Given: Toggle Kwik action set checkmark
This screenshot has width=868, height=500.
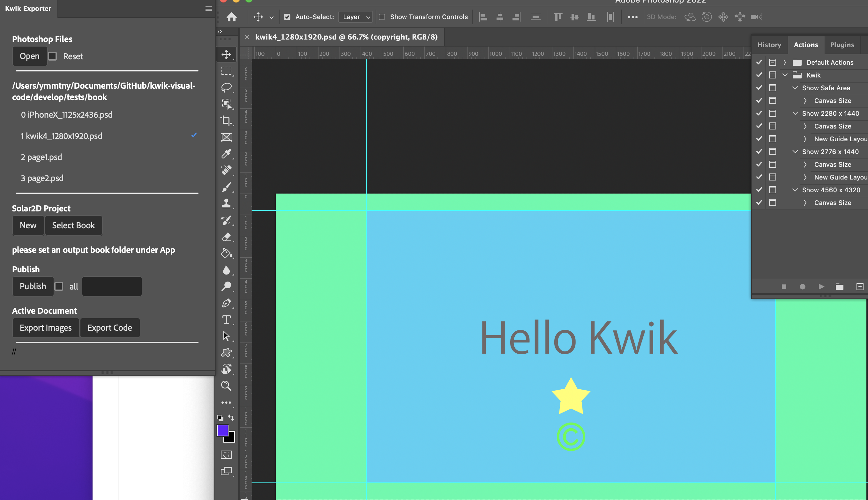Looking at the screenshot, I should click(759, 75).
